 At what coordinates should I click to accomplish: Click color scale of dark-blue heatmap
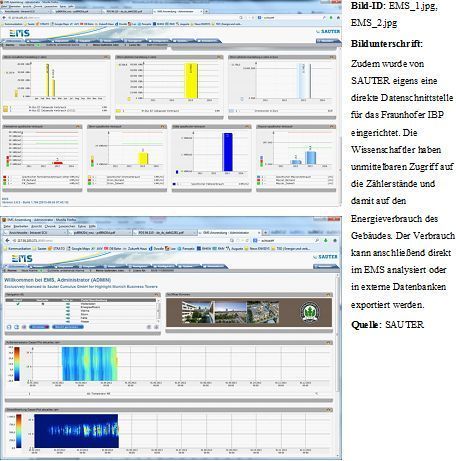19,431
